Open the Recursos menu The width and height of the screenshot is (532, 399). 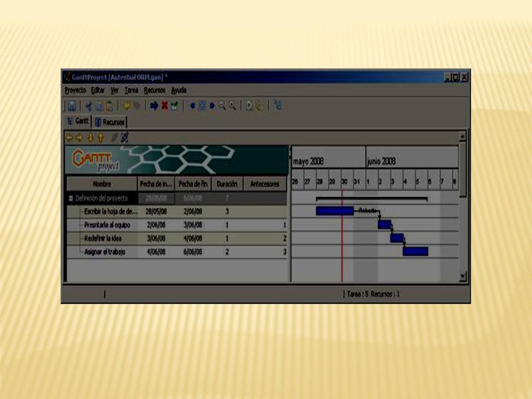coord(154,90)
